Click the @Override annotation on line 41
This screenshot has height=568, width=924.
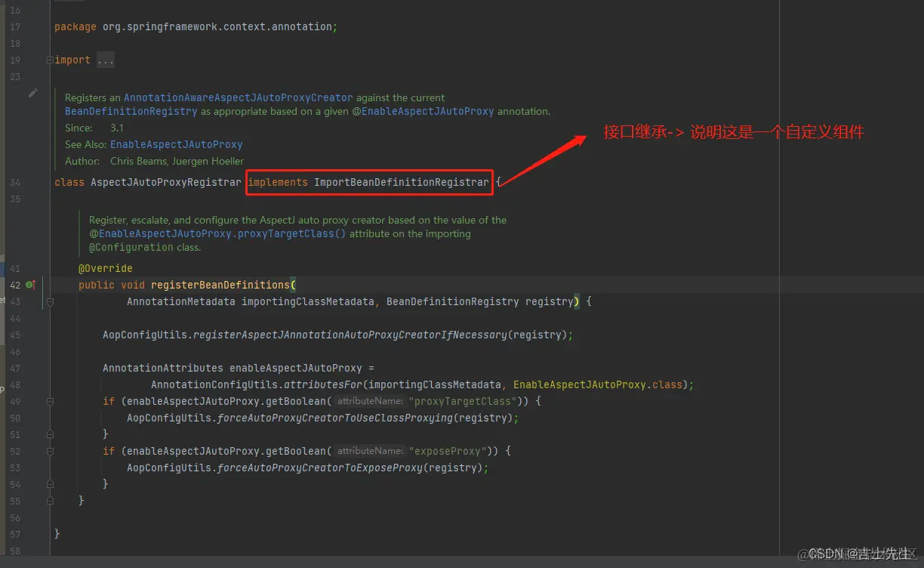(x=106, y=268)
